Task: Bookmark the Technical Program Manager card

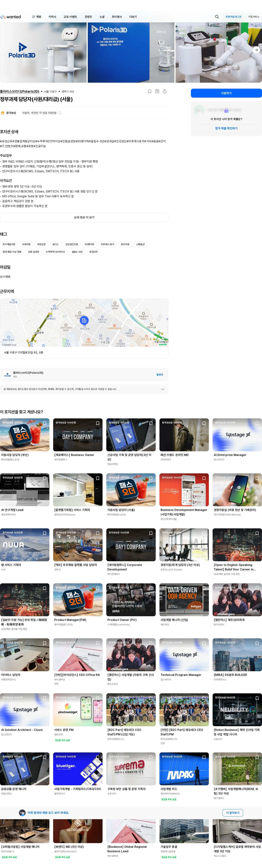Action: 204,643
